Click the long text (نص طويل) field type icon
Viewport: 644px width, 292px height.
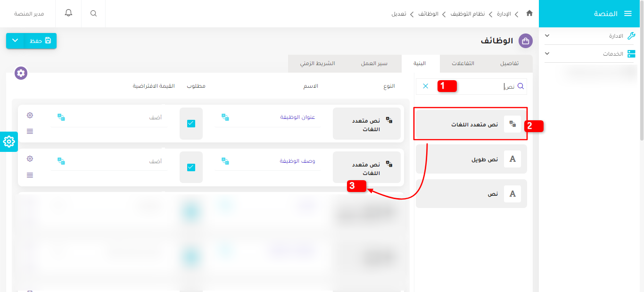tap(512, 159)
